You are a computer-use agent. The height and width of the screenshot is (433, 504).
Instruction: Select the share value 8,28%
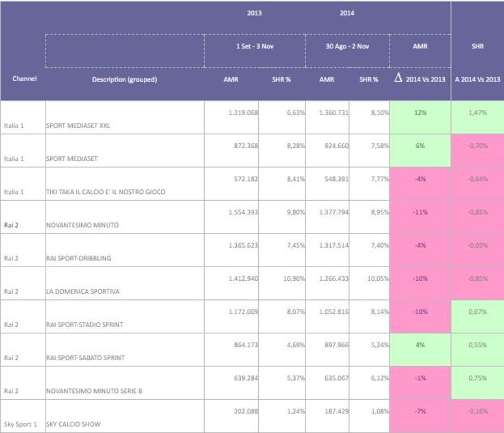pos(296,145)
